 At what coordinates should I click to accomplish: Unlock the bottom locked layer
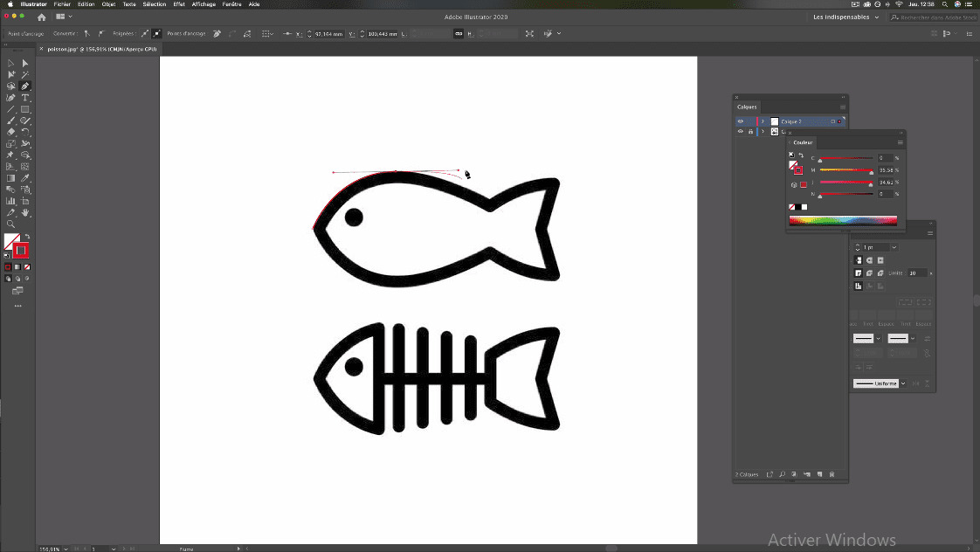(x=751, y=131)
